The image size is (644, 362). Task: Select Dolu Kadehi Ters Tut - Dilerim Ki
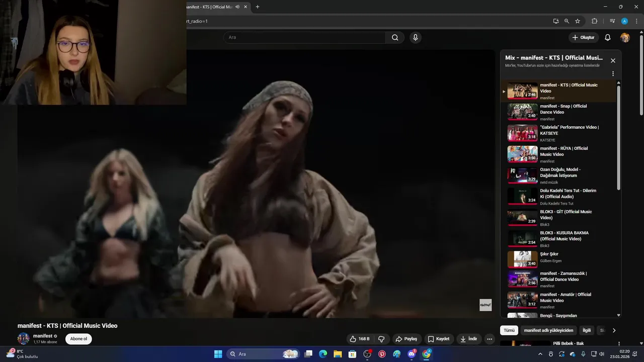pyautogui.click(x=558, y=197)
